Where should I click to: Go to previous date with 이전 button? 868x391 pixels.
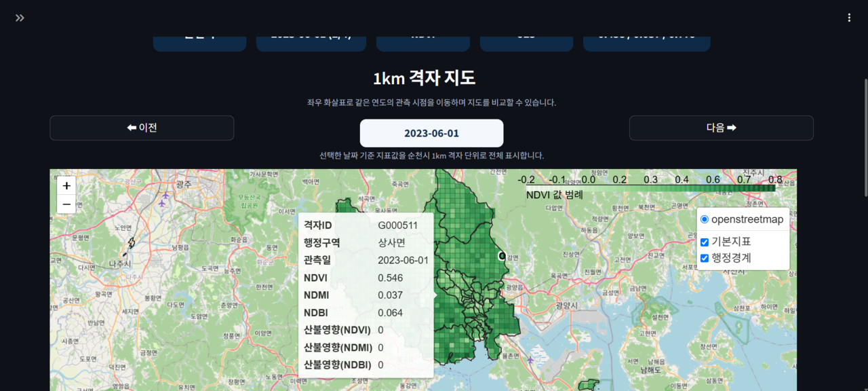[142, 128]
